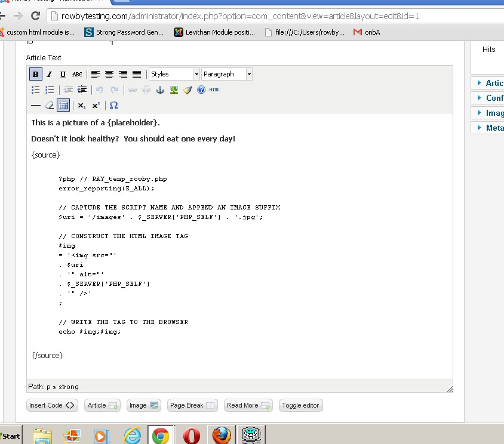Expand the Artic... sidebar panel
Image resolution: width=504 pixels, height=444 pixels.
click(x=487, y=83)
